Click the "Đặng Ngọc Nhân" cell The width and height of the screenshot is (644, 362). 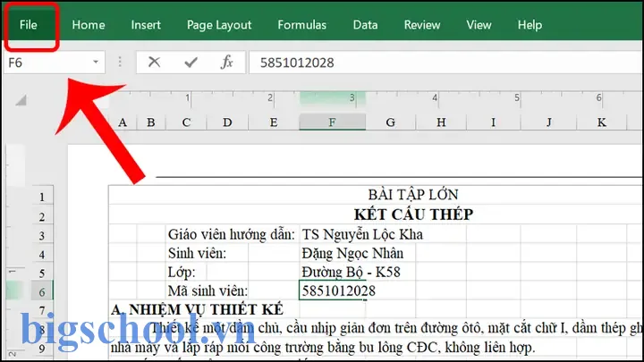[352, 253]
